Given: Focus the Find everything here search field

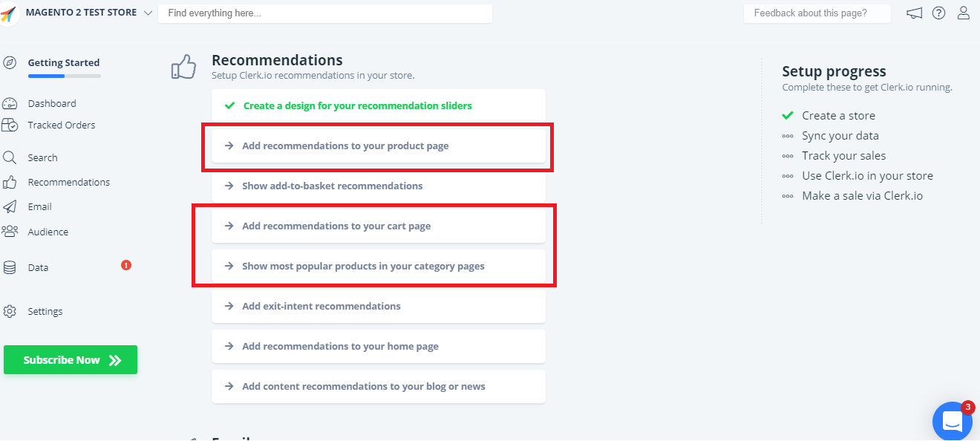Looking at the screenshot, I should [324, 13].
